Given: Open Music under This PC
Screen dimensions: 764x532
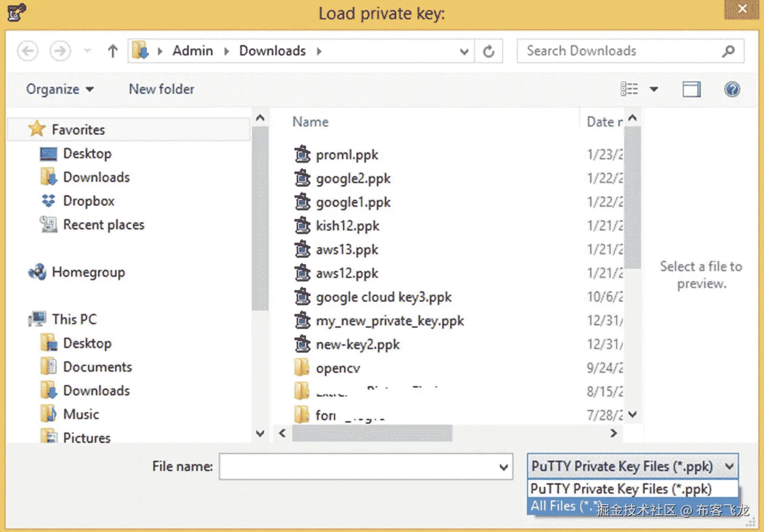Looking at the screenshot, I should point(81,414).
